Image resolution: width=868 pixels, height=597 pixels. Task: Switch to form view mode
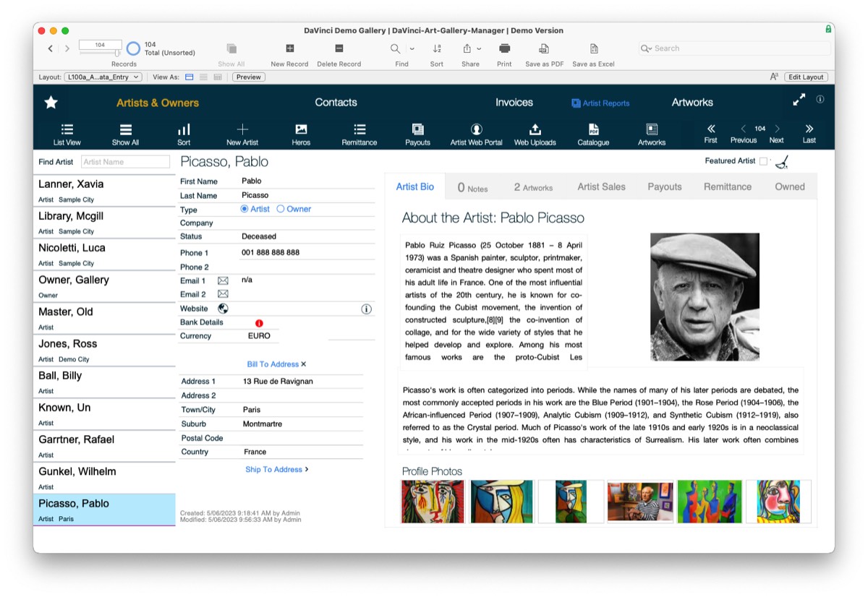pos(190,77)
